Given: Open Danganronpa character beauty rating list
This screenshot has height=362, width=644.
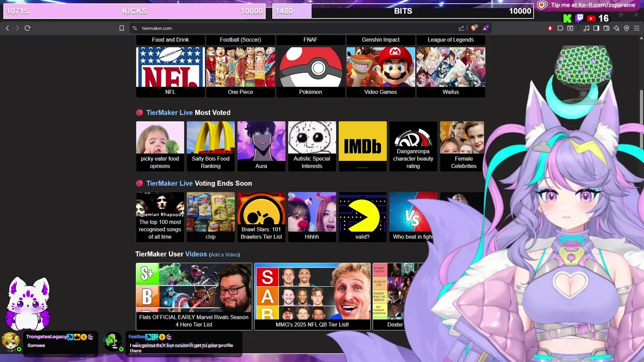Looking at the screenshot, I should (x=413, y=146).
